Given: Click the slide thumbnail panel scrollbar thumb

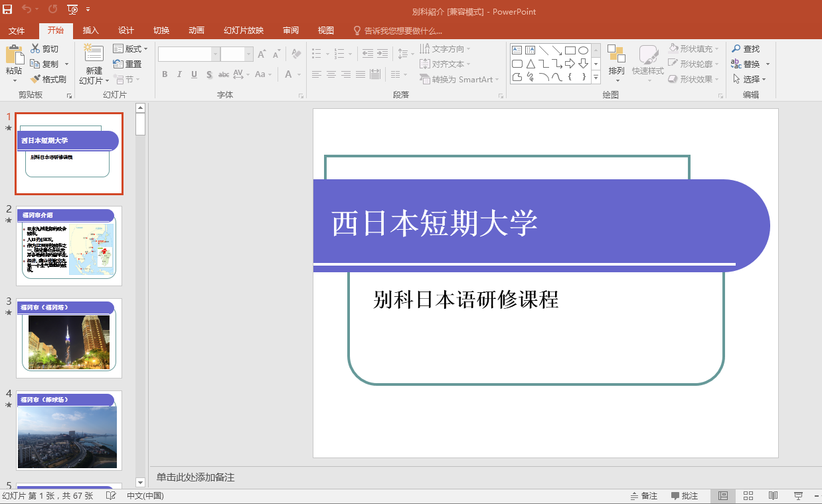Looking at the screenshot, I should pos(140,124).
